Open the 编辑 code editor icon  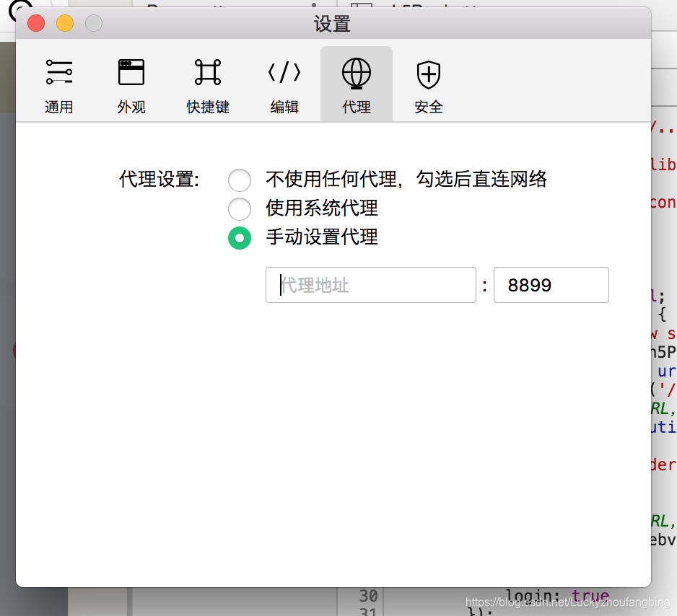pyautogui.click(x=284, y=72)
